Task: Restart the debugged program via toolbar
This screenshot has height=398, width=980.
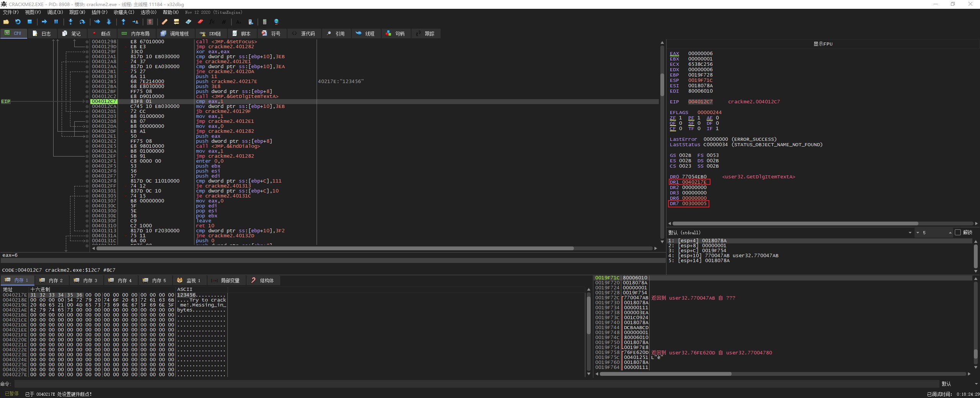Action: 18,22
